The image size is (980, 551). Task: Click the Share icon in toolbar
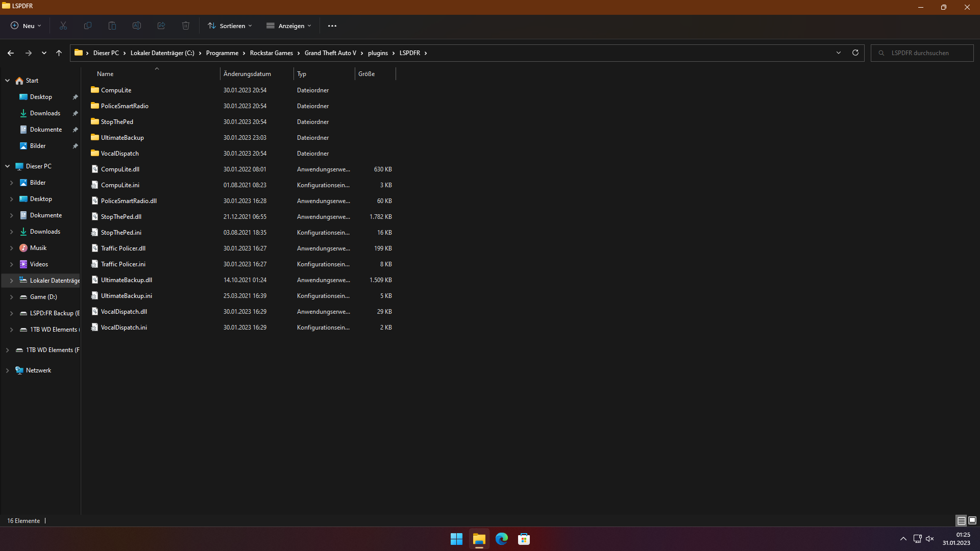coord(161,26)
